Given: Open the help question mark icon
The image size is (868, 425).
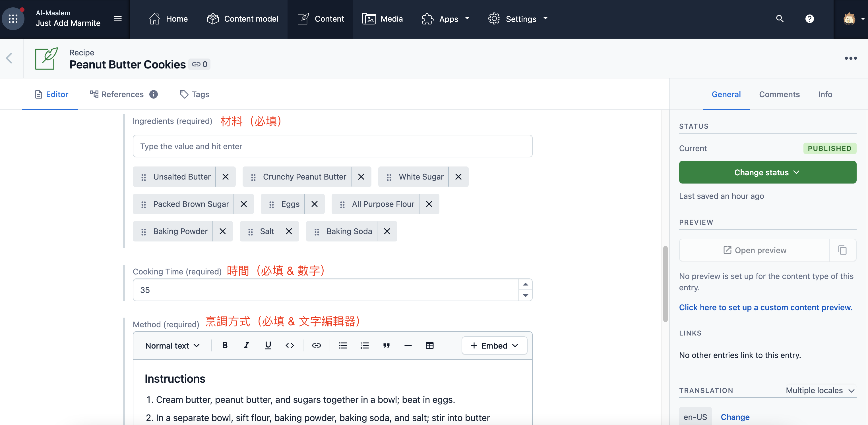Looking at the screenshot, I should (809, 19).
